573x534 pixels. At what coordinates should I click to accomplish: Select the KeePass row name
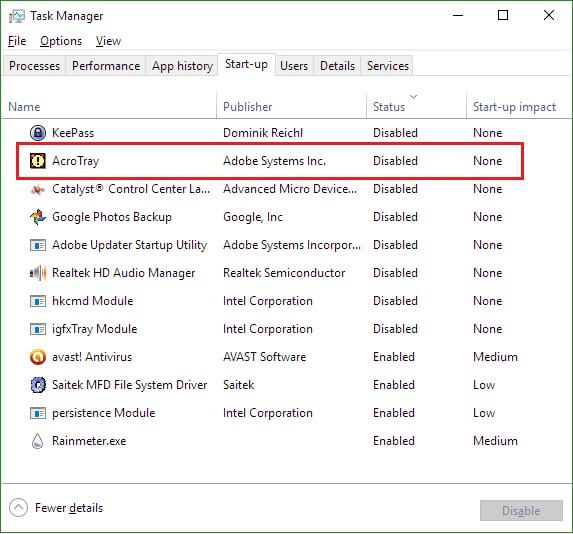73,133
